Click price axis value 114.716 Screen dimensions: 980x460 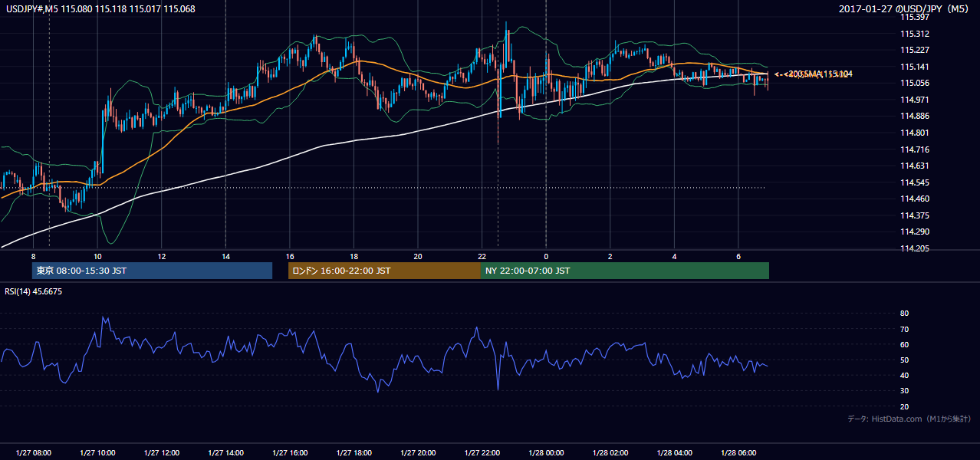(915, 149)
